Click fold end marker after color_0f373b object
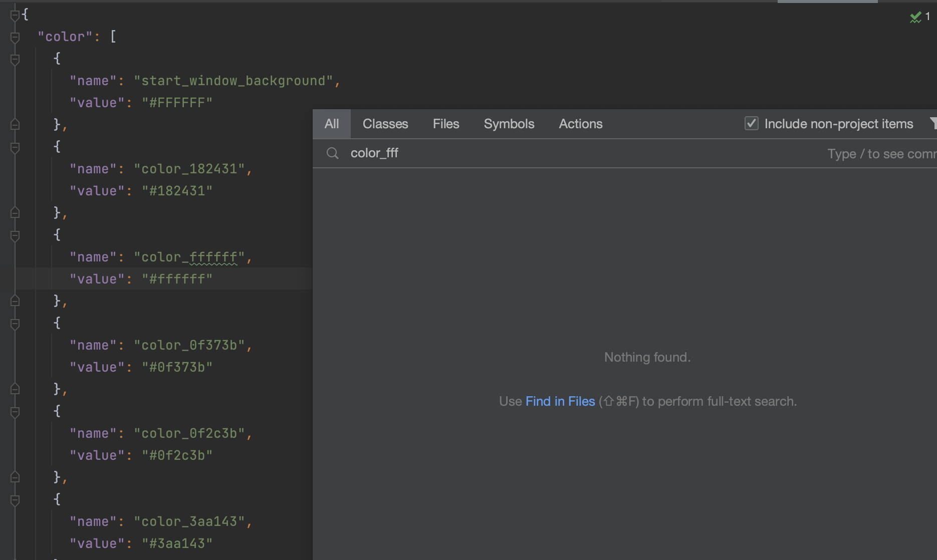The height and width of the screenshot is (560, 937). (x=15, y=389)
